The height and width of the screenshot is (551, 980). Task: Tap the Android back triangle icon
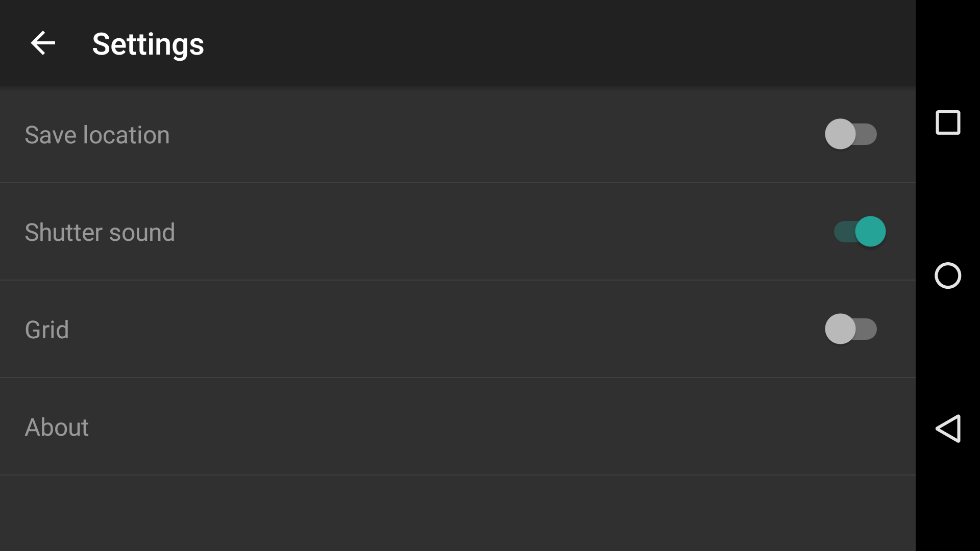click(948, 429)
